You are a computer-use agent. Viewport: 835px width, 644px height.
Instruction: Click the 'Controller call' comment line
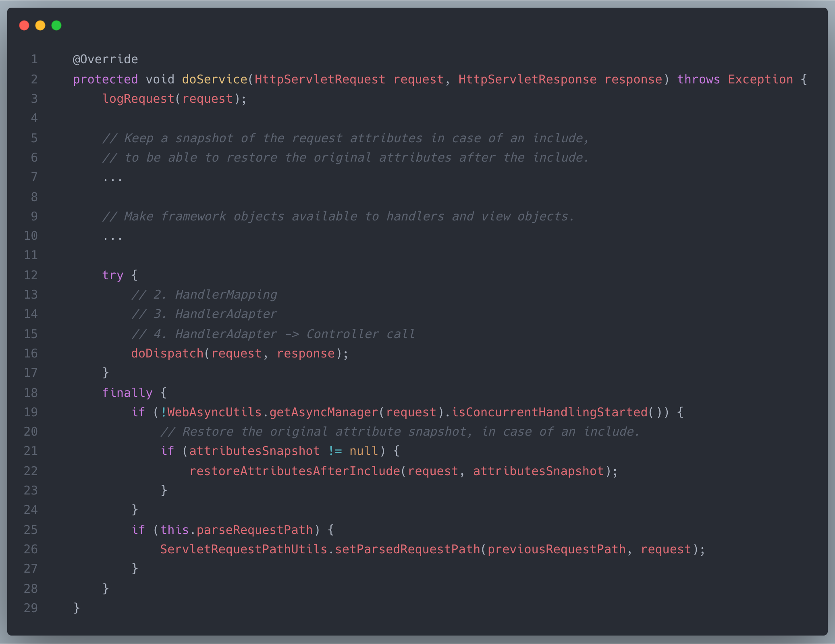pos(273,334)
